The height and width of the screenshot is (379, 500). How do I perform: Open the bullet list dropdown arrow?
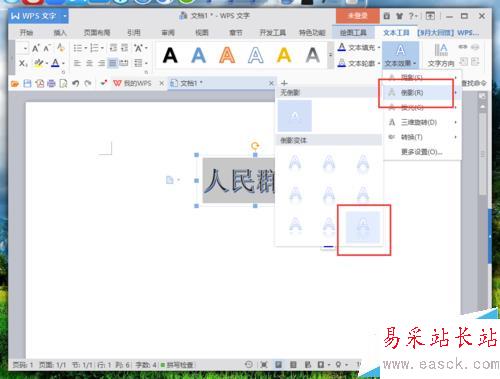tap(85, 48)
